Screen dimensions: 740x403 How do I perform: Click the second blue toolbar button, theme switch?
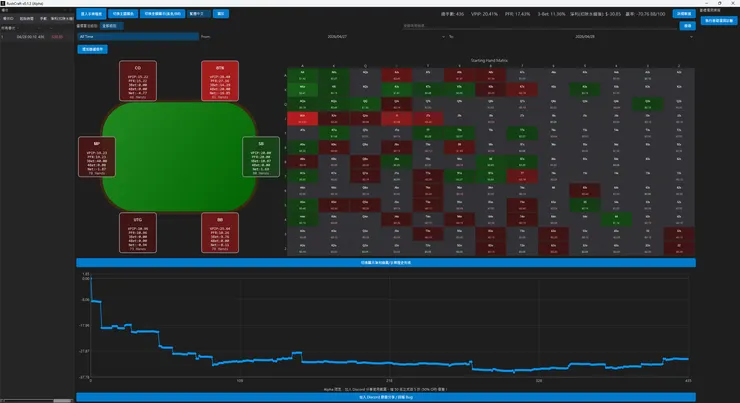point(123,14)
